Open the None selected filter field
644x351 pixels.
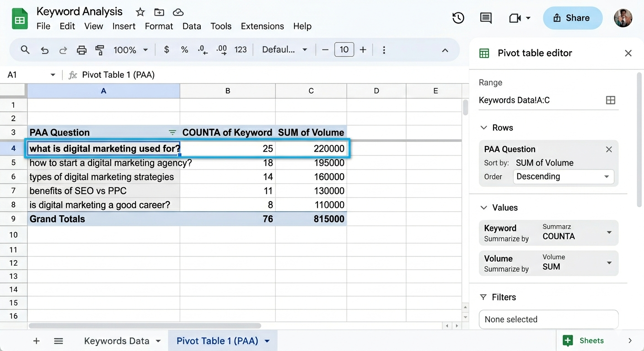pos(548,319)
